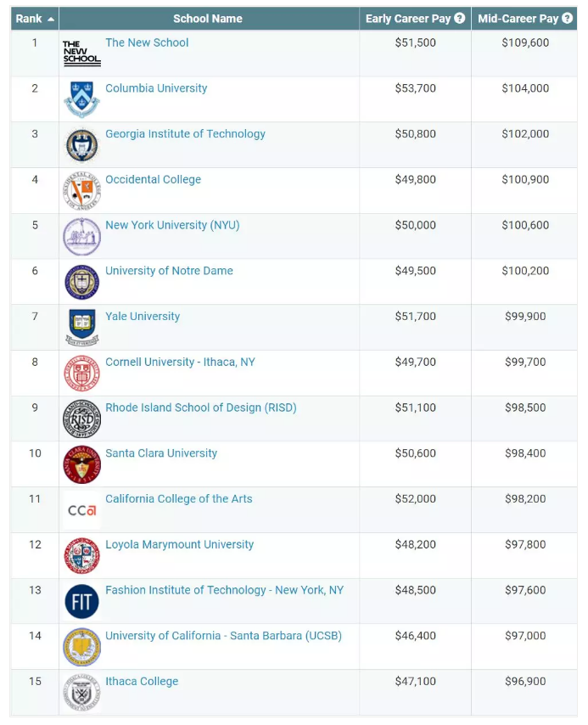
Task: Toggle the Rank column sort arrow
Action: (x=51, y=19)
